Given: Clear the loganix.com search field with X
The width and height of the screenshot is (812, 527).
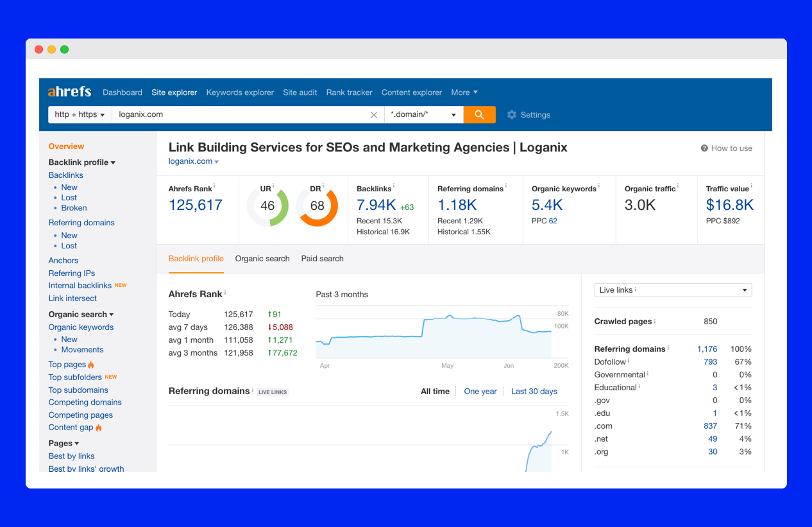Looking at the screenshot, I should click(374, 115).
